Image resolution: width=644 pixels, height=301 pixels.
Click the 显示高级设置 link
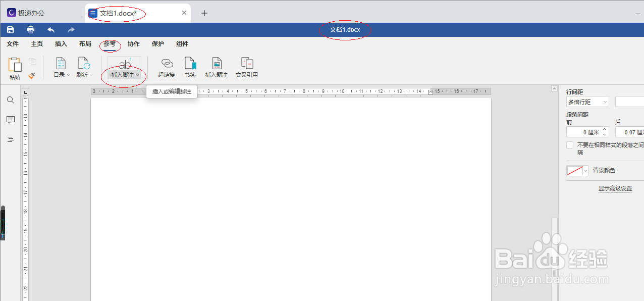[615, 188]
